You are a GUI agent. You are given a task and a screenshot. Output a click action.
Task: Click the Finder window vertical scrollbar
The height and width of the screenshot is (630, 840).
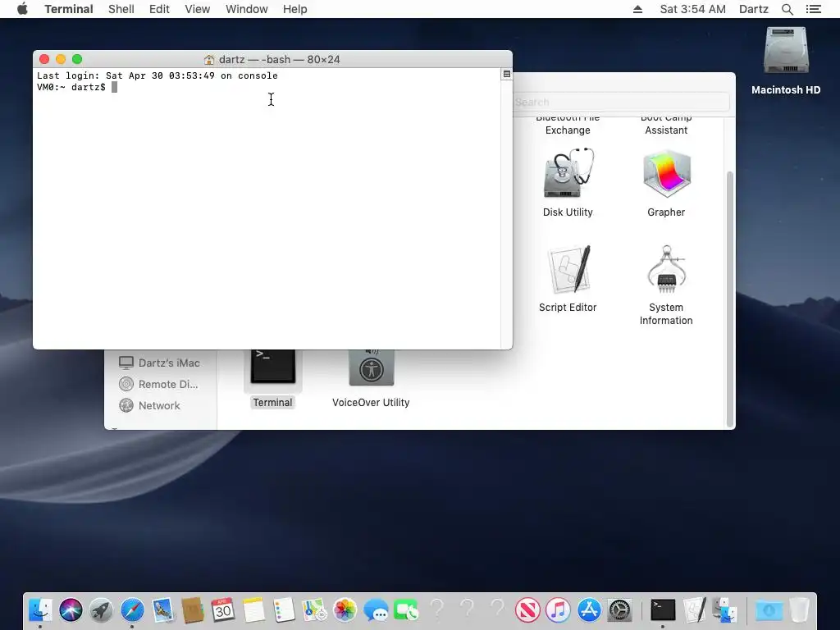pos(729,299)
